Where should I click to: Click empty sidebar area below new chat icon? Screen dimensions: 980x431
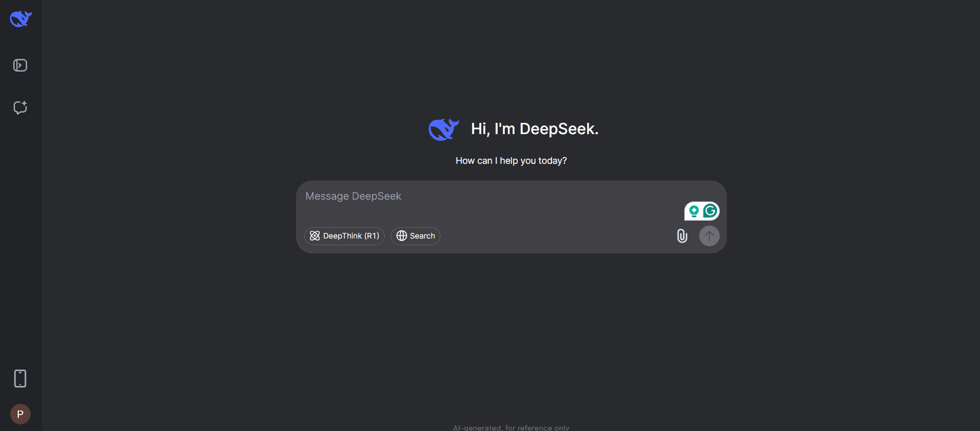(x=20, y=230)
